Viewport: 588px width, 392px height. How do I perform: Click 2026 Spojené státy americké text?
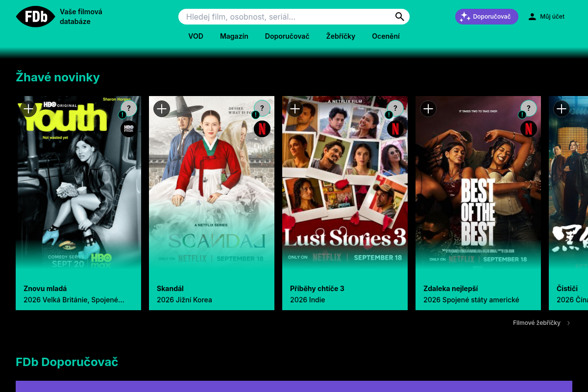[x=471, y=300]
